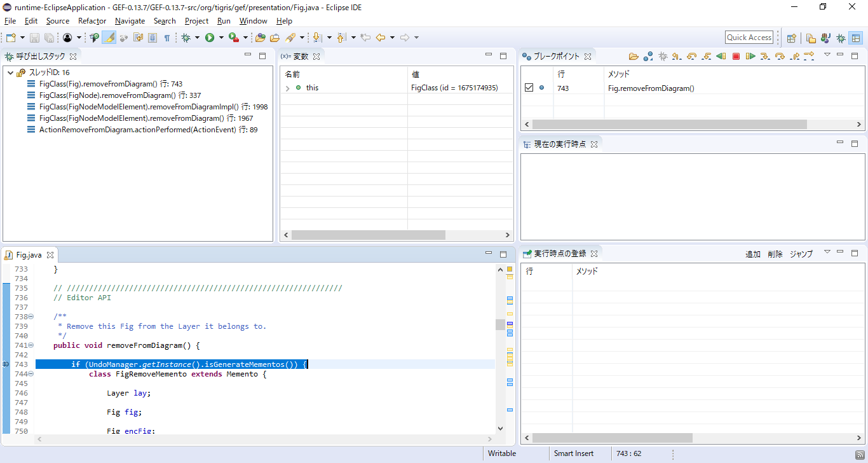Click the ジャンプ button
Screen dimensions: 868x463
(x=801, y=254)
